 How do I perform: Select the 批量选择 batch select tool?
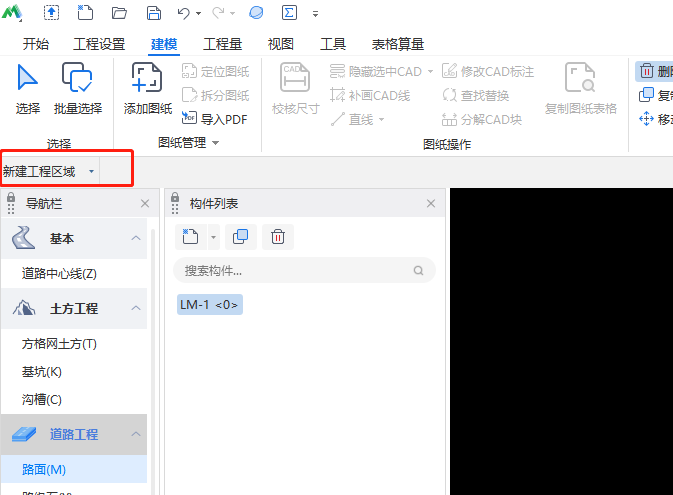(x=77, y=78)
